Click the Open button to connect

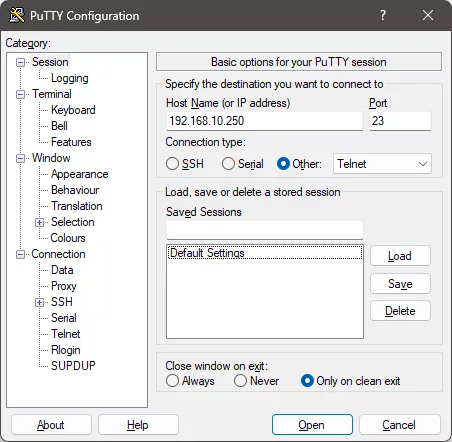coord(312,425)
